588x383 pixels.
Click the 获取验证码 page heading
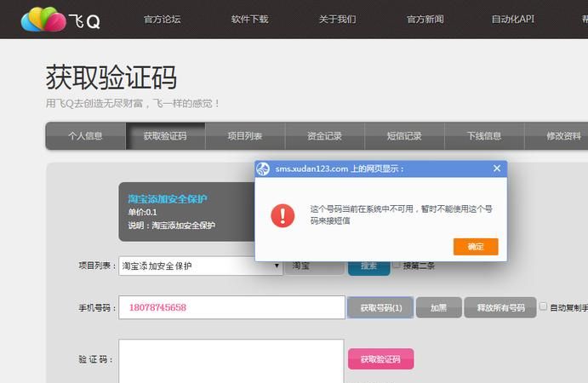(x=111, y=77)
